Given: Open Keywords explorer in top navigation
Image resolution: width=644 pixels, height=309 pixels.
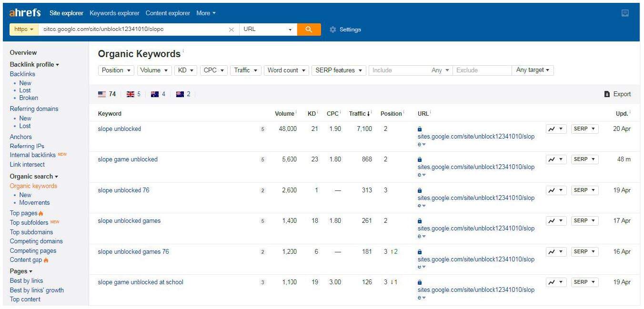Looking at the screenshot, I should point(114,13).
